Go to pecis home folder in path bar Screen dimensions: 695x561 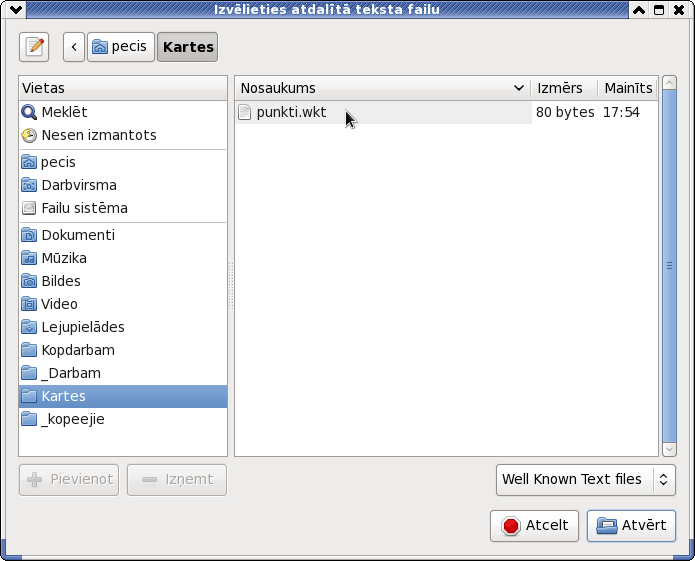pos(121,47)
